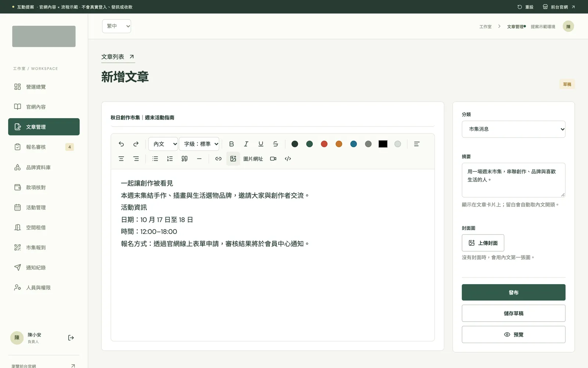Click 儲存草稿 to save draft
588x368 pixels.
coord(513,313)
